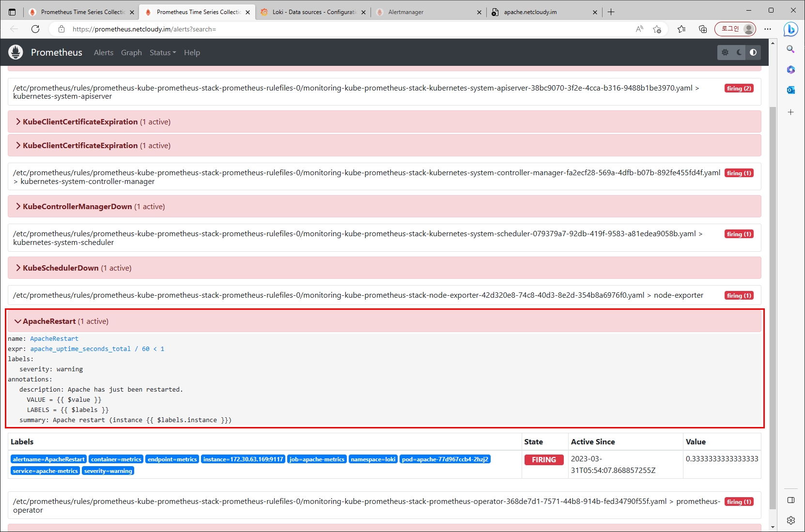The width and height of the screenshot is (805, 532).
Task: Open the Microsoft 365 sidebar icon
Action: (790, 69)
